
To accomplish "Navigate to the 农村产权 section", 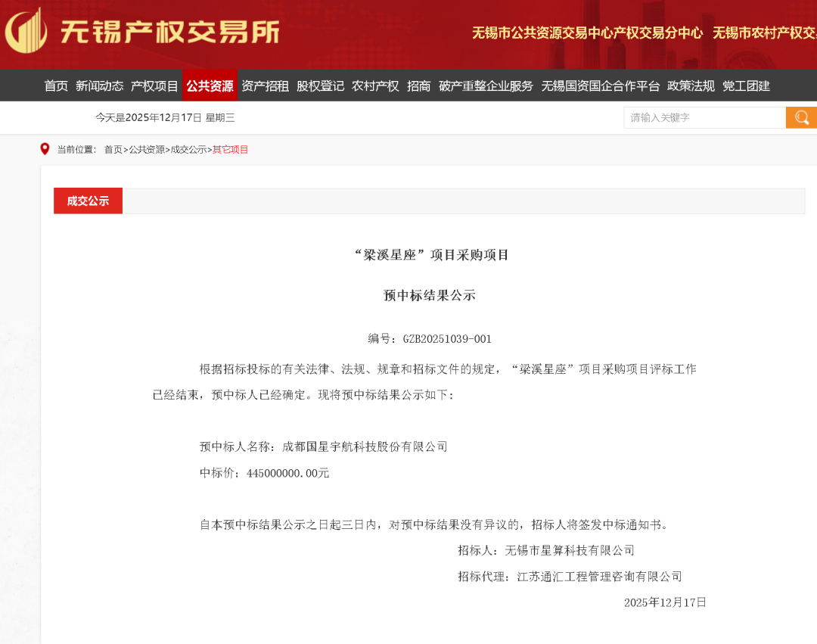I will coord(375,86).
